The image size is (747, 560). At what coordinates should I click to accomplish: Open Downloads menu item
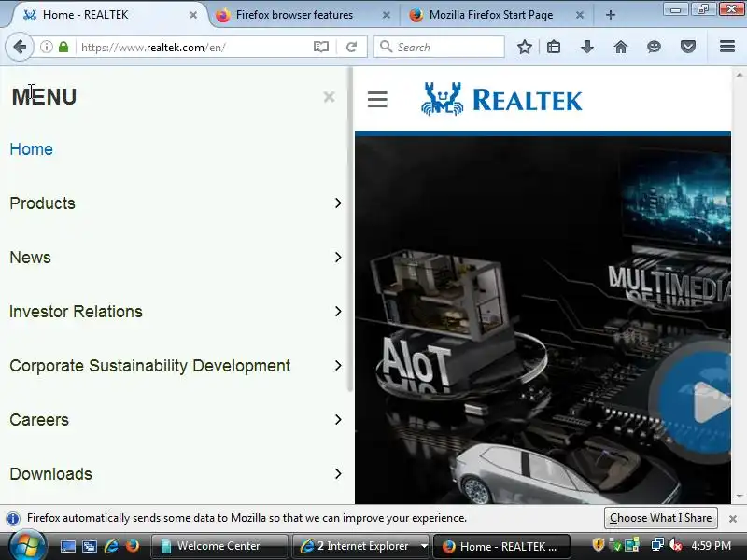point(51,474)
